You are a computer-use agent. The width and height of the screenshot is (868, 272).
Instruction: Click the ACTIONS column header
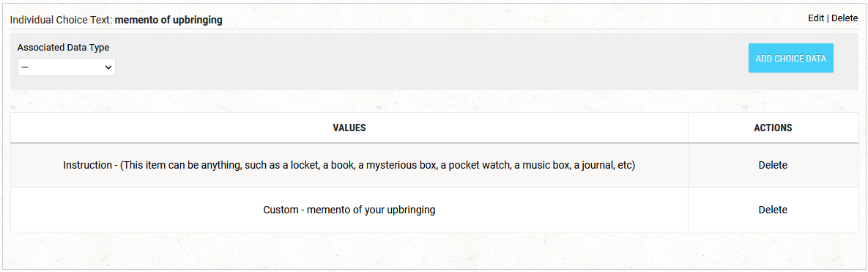click(773, 128)
